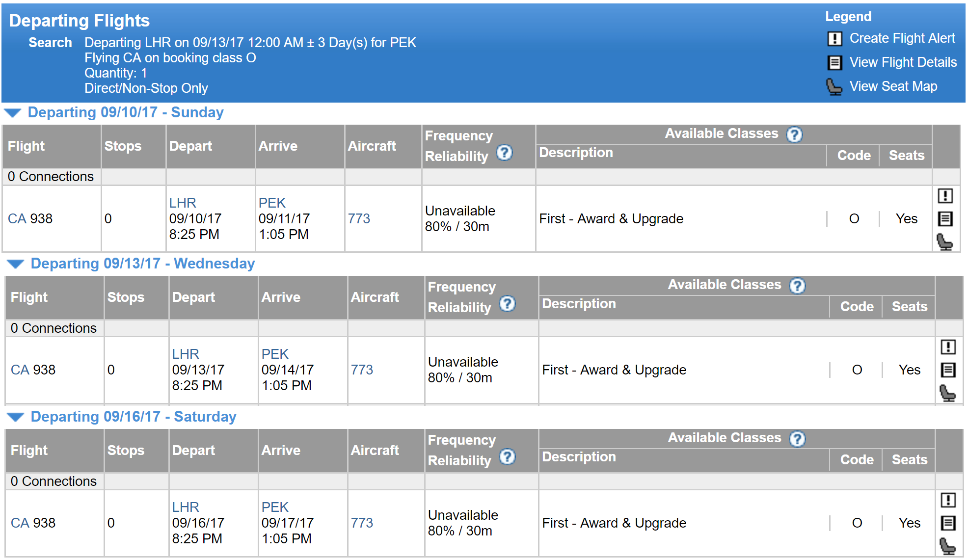Screen dimensions: 968x560
Task: View seat map for 09/13/17 flight
Action: [948, 393]
